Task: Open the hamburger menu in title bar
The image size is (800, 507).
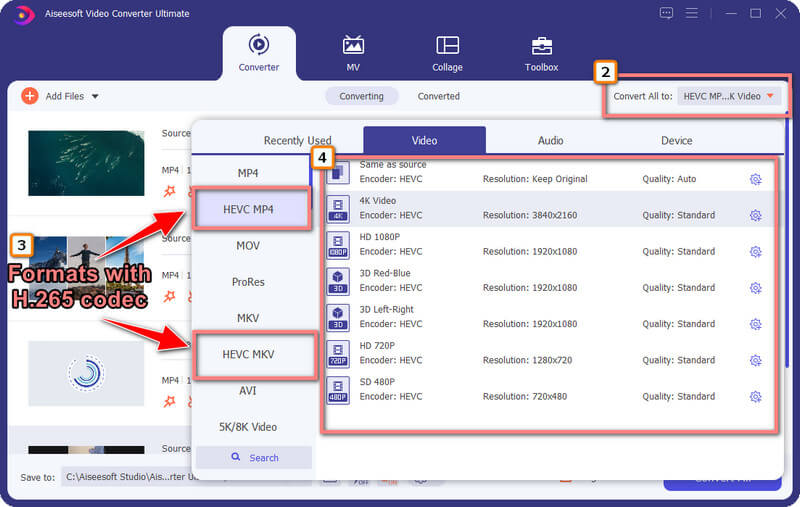Action: coord(692,13)
